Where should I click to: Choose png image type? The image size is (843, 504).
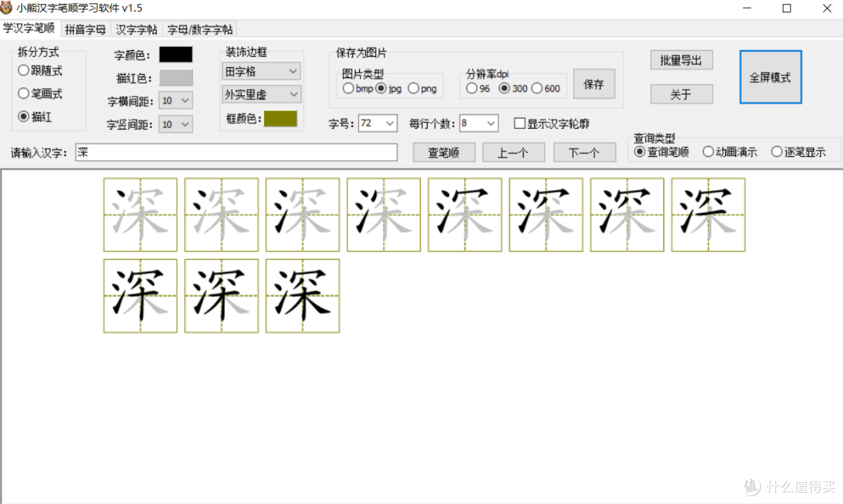(422, 89)
